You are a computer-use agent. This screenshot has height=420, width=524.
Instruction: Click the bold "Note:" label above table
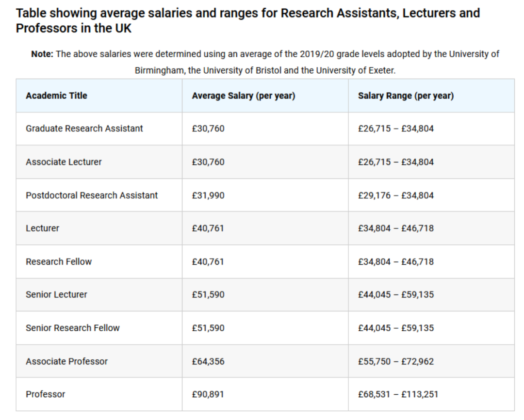[x=43, y=54]
